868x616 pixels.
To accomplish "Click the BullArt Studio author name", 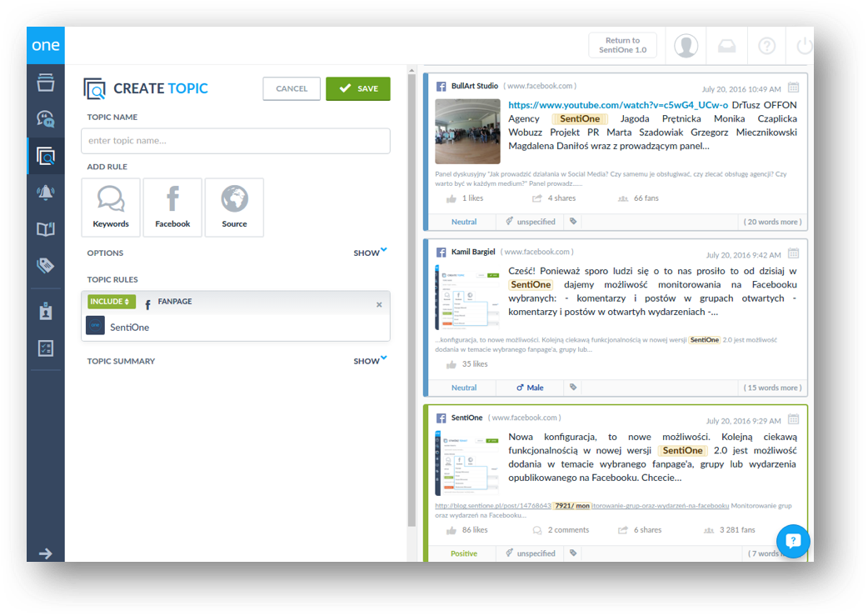I will [x=475, y=86].
